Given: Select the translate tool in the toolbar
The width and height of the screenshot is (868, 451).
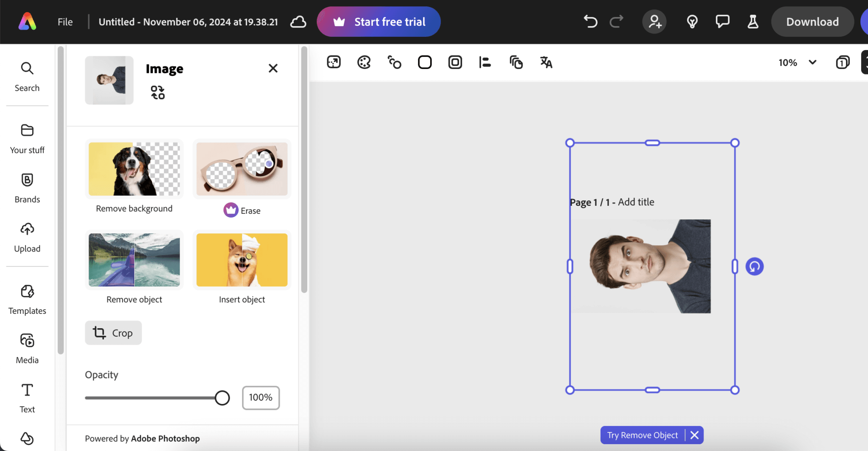Looking at the screenshot, I should (546, 62).
